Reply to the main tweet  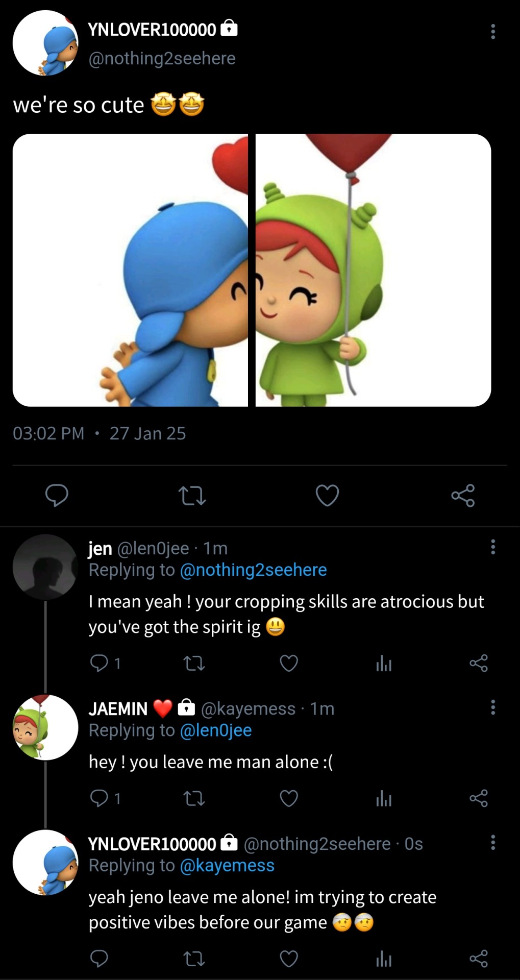(x=57, y=495)
